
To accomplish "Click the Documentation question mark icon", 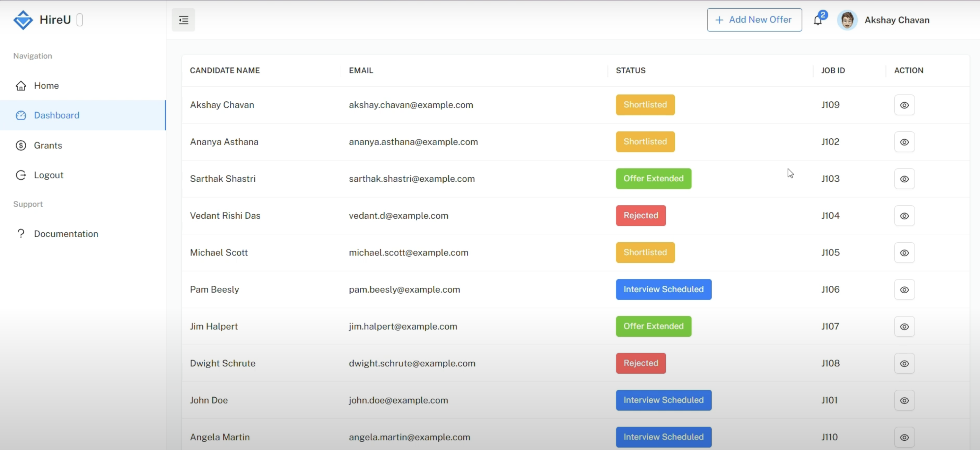I will [x=21, y=233].
